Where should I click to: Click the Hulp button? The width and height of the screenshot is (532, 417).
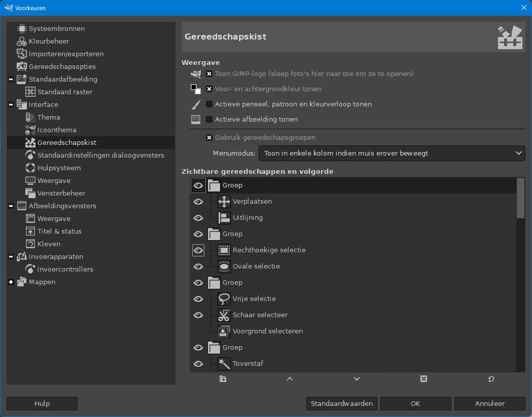(x=42, y=403)
